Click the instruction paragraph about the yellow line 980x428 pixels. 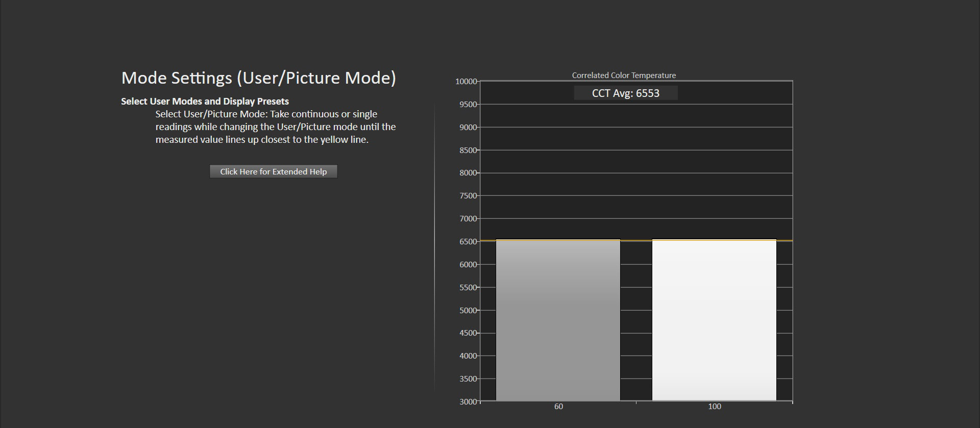pyautogui.click(x=276, y=127)
